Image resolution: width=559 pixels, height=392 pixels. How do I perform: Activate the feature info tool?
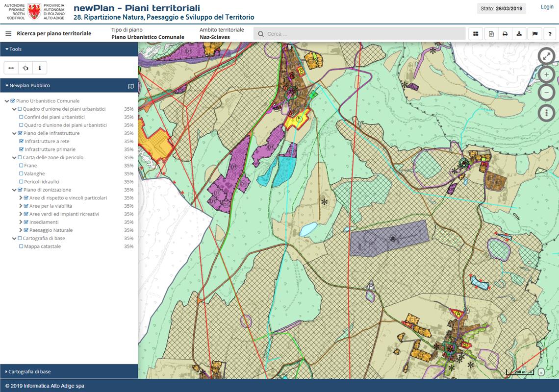(40, 68)
